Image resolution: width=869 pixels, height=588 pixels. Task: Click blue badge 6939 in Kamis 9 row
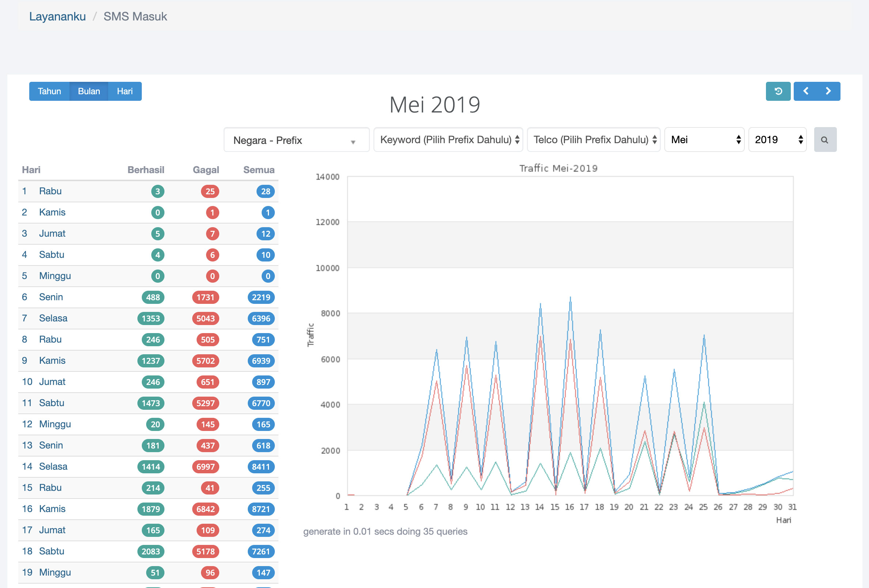(261, 361)
